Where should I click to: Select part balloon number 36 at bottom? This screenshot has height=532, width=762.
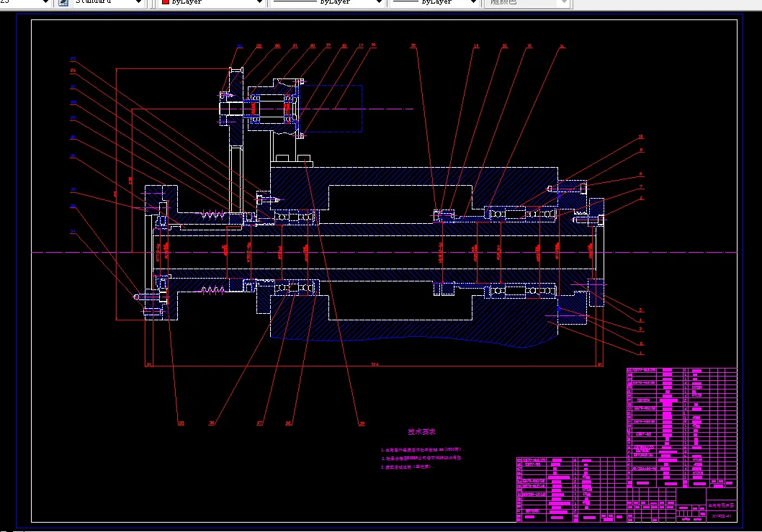tap(212, 423)
